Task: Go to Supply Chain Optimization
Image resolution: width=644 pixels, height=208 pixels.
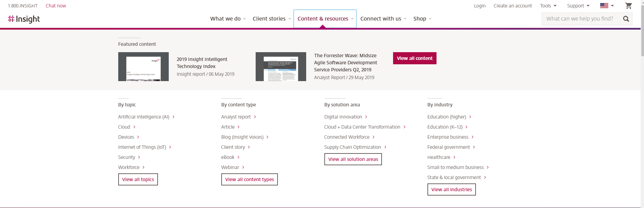Action: click(352, 147)
